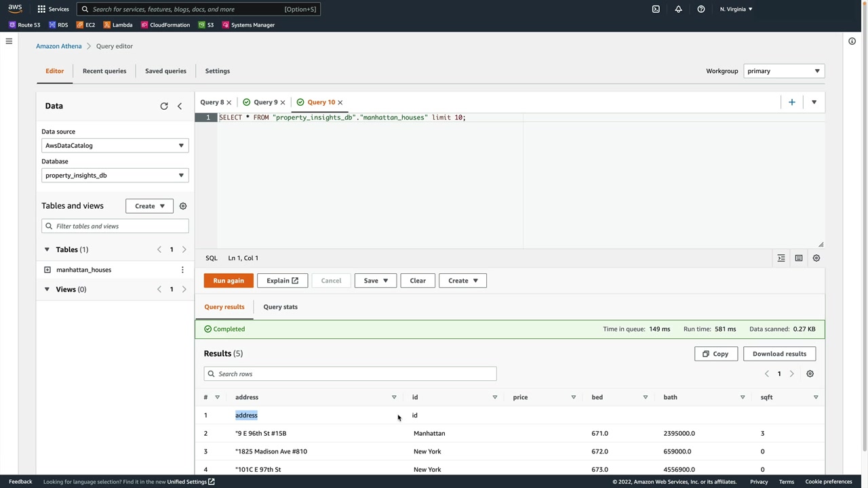
Task: Open the CloudShell icon in top bar
Action: point(656,9)
